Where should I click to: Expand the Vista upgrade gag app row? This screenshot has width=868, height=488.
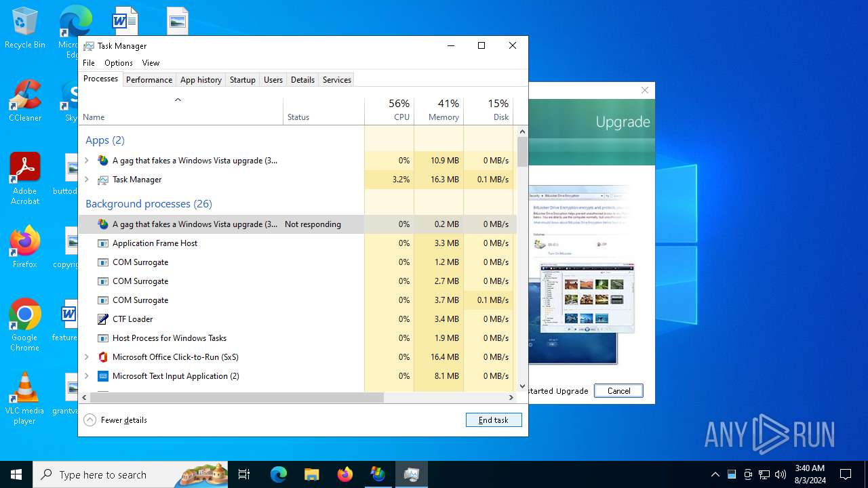[86, 161]
